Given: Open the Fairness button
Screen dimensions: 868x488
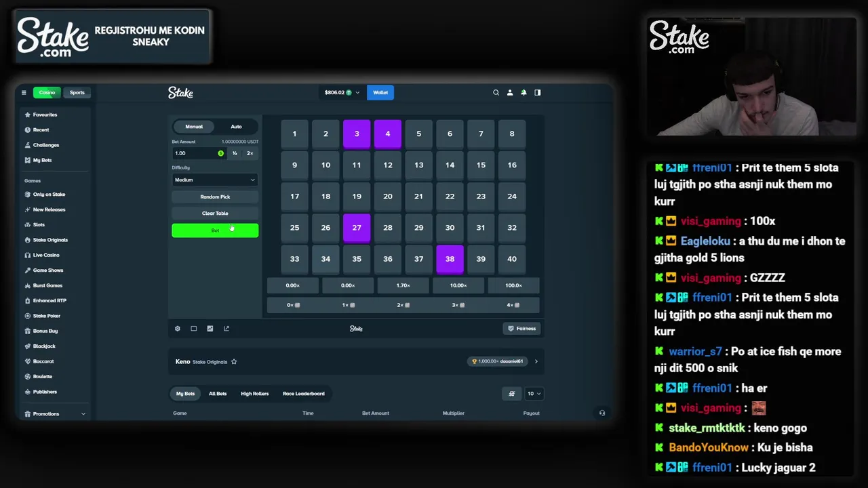Looking at the screenshot, I should point(522,329).
